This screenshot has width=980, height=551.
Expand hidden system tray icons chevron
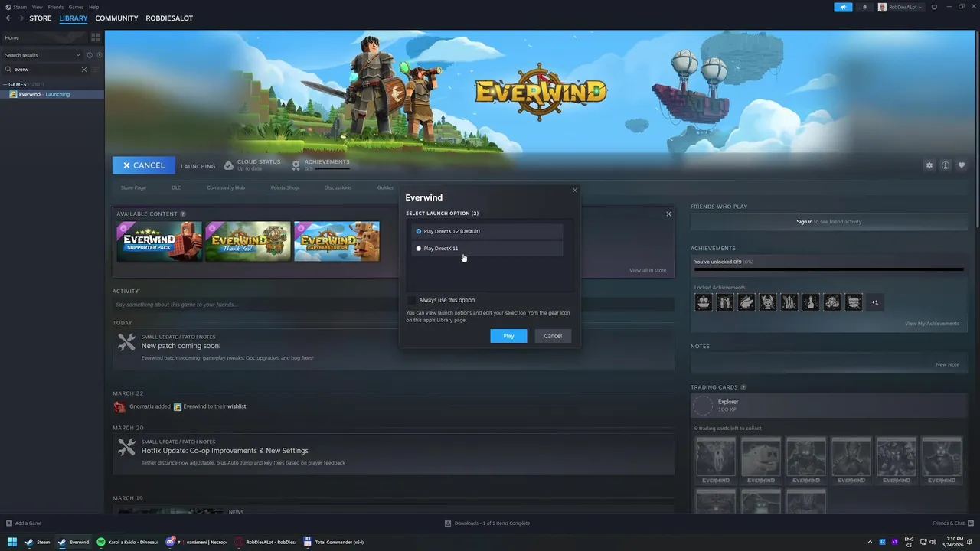click(x=870, y=542)
